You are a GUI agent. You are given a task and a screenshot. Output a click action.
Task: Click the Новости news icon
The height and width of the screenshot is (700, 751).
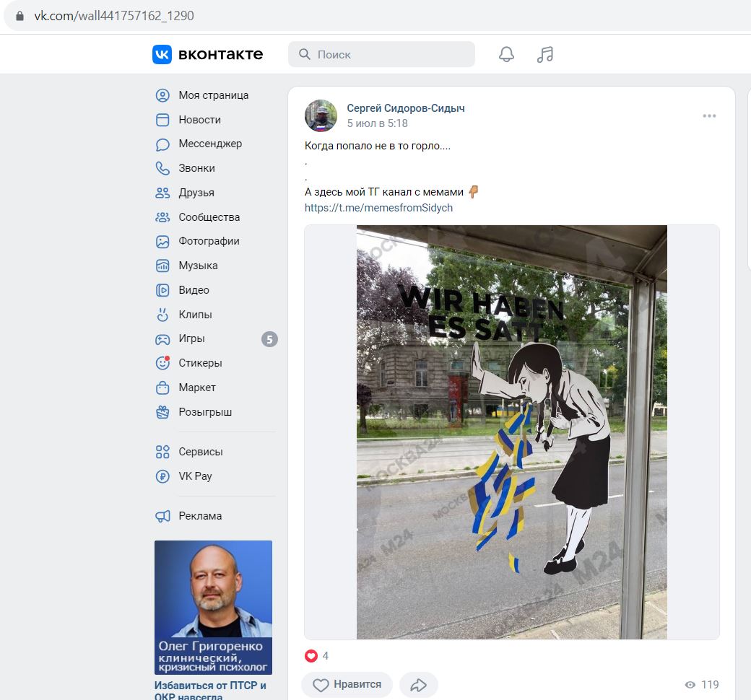163,120
